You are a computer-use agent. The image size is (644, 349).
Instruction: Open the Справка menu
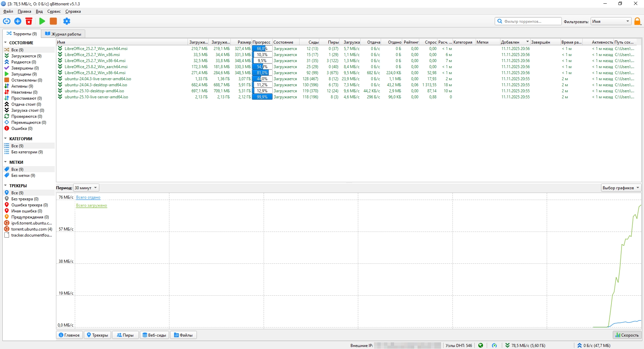click(x=73, y=11)
